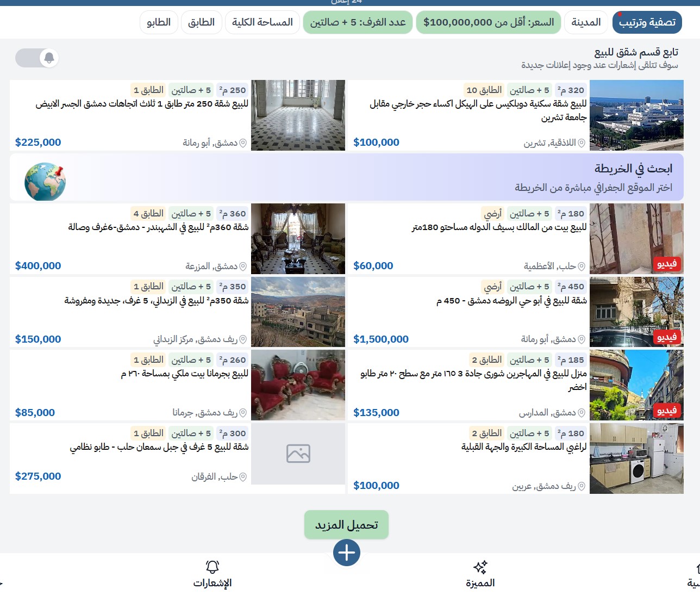Open thumbnail of 450 m² حي الروضة apartment
The height and width of the screenshot is (595, 700).
(x=636, y=312)
